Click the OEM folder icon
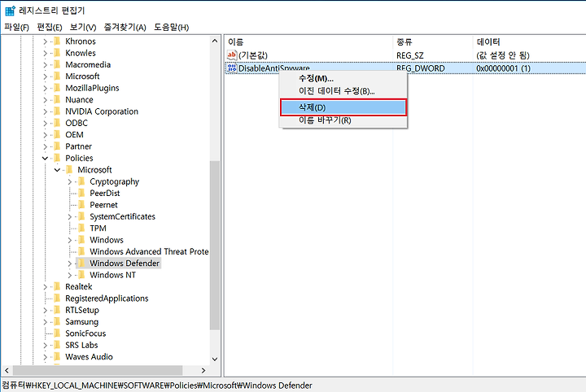The image size is (586, 392). 57,134
